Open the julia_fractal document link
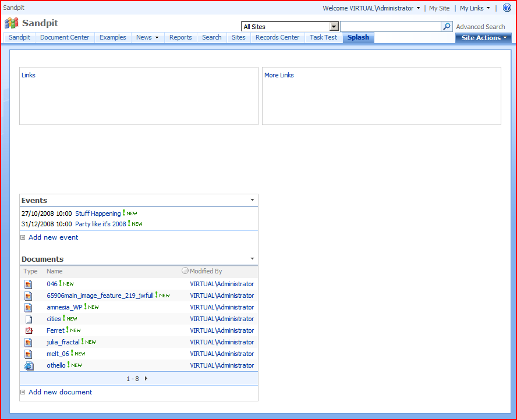 [63, 342]
